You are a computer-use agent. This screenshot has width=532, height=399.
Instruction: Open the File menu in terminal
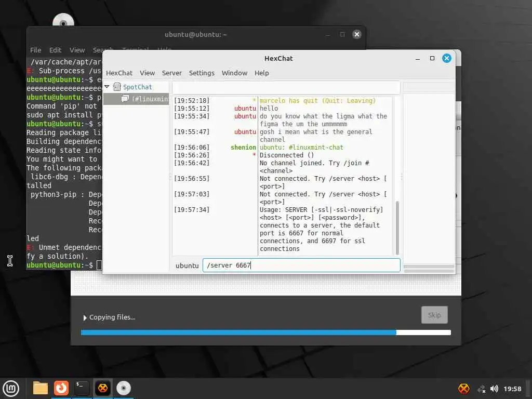(x=36, y=50)
